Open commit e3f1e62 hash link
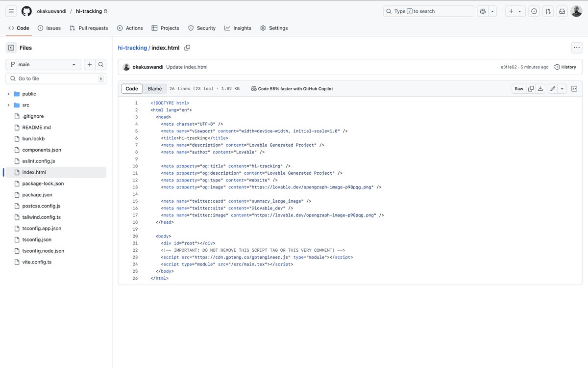This screenshot has width=588, height=368. coord(508,67)
